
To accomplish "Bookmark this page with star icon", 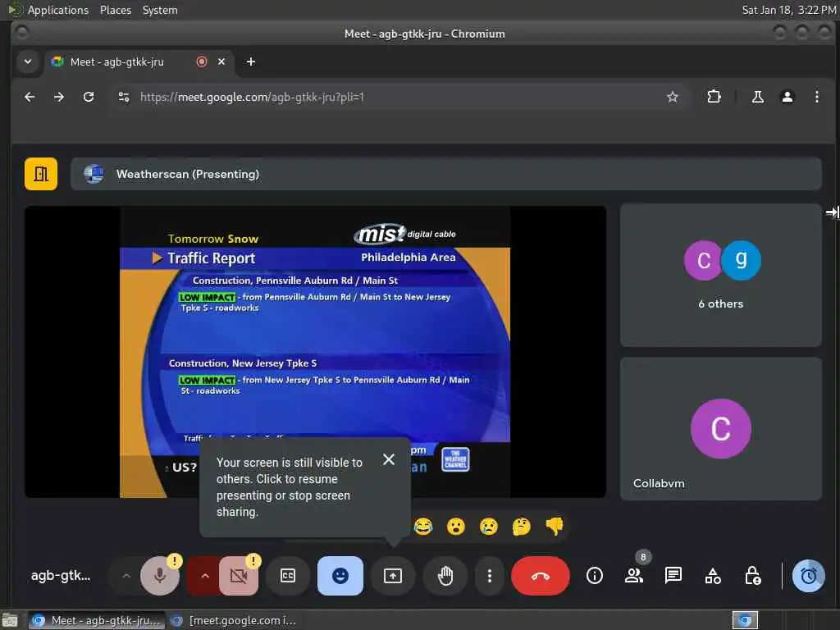I will [673, 97].
